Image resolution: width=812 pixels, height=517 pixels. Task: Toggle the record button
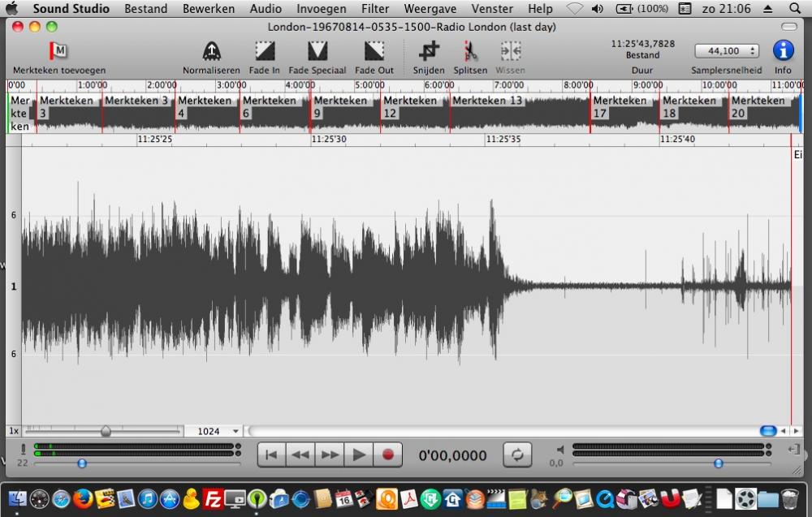tap(387, 455)
